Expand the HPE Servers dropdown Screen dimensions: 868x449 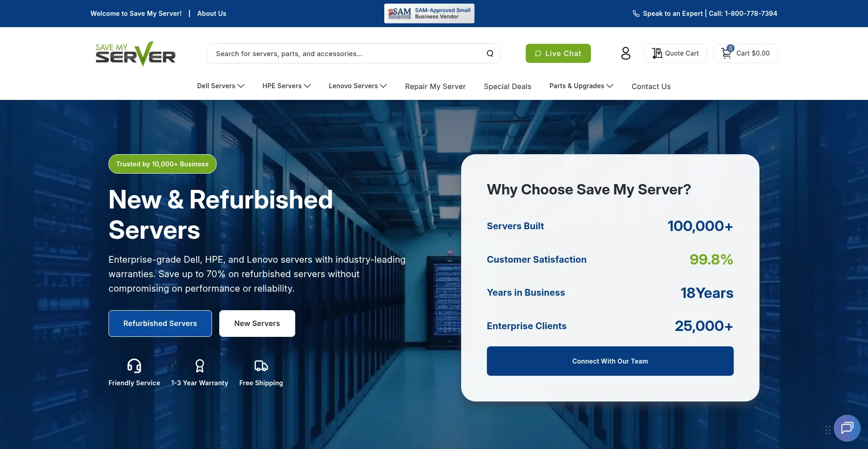click(287, 86)
